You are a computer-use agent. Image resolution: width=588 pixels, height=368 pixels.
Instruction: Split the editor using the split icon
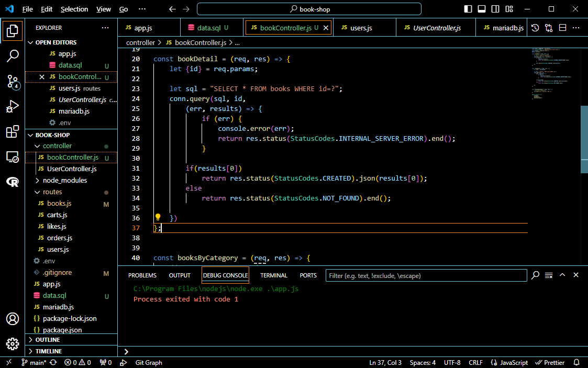pyautogui.click(x=562, y=28)
